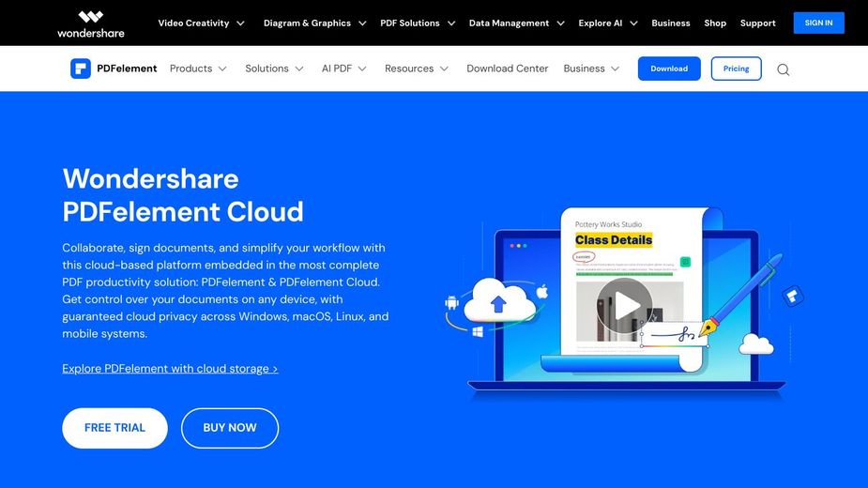The width and height of the screenshot is (868, 488).
Task: Expand the Video Creativity dropdown
Action: 201,23
